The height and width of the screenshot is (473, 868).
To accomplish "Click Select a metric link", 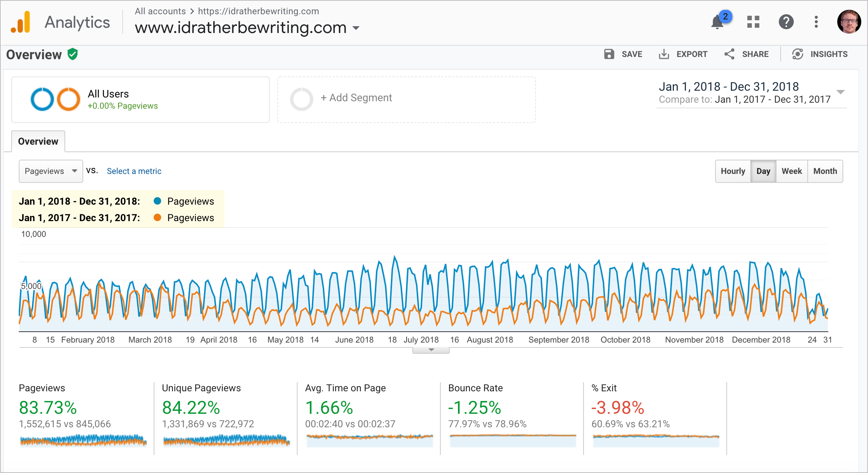I will (134, 171).
